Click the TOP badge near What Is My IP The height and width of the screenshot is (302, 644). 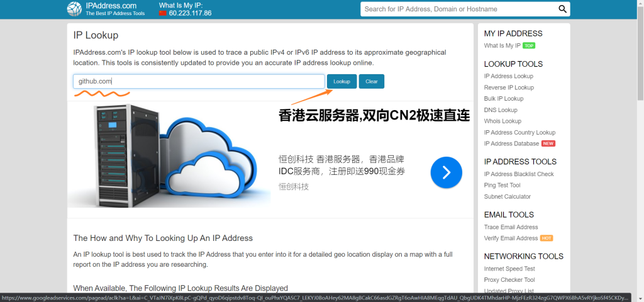tap(529, 45)
